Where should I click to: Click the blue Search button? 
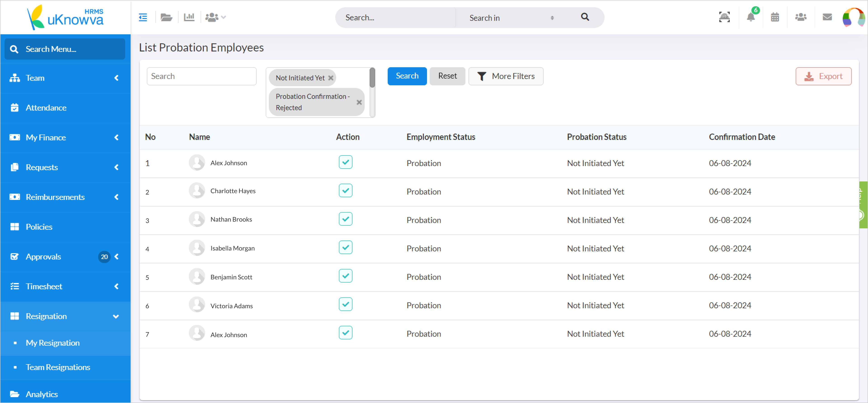pos(407,76)
